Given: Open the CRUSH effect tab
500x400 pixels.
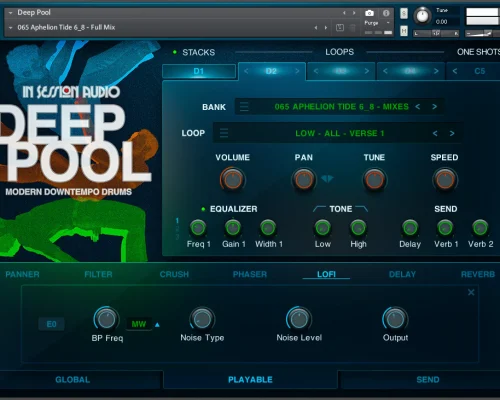Looking at the screenshot, I should pyautogui.click(x=174, y=274).
